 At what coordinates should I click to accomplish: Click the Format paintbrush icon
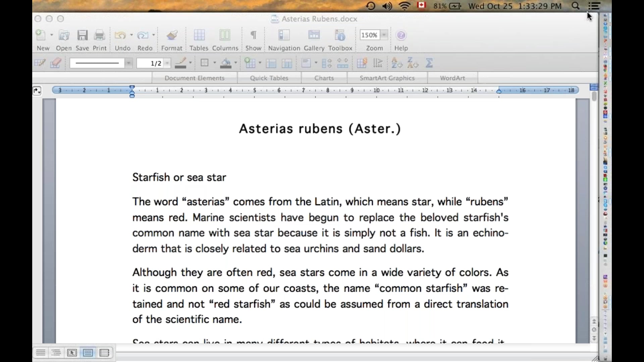pyautogui.click(x=172, y=36)
